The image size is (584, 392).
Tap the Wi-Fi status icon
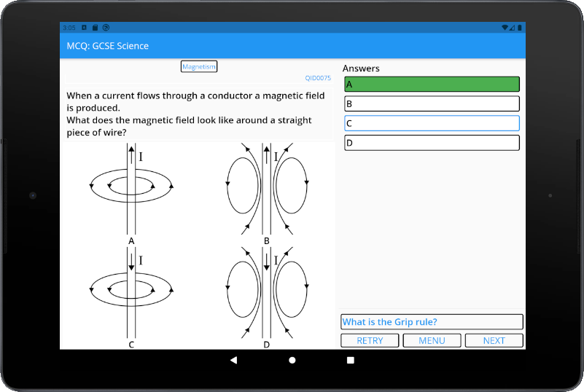tap(505, 28)
